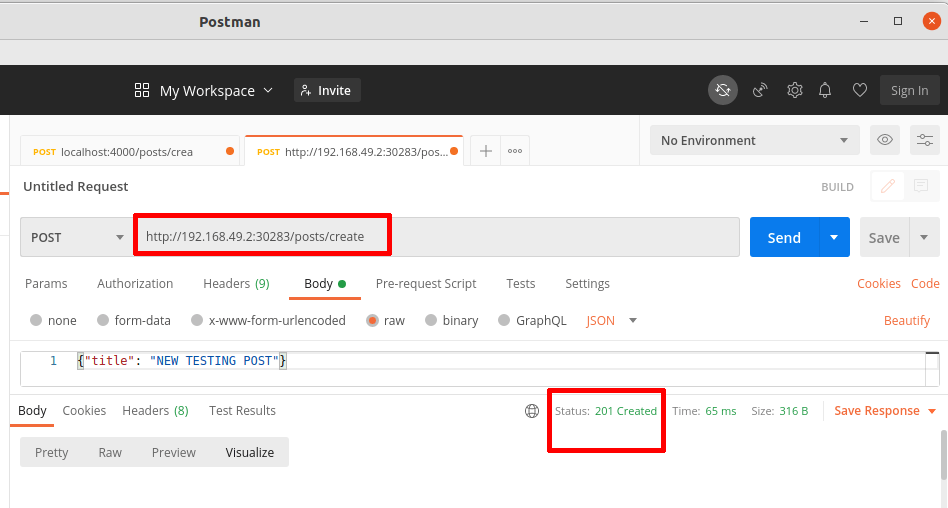
Task: Click the Untitled Request name
Action: click(x=76, y=186)
